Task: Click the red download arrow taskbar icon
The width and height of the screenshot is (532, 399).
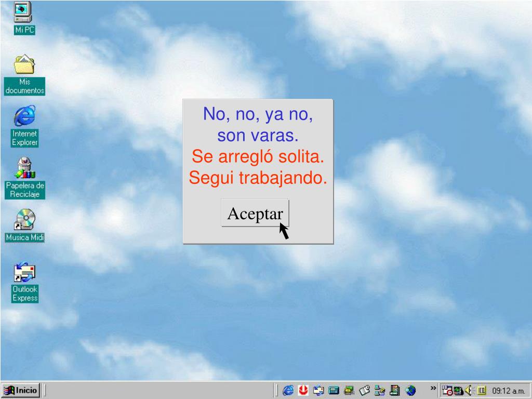Action: click(303, 391)
